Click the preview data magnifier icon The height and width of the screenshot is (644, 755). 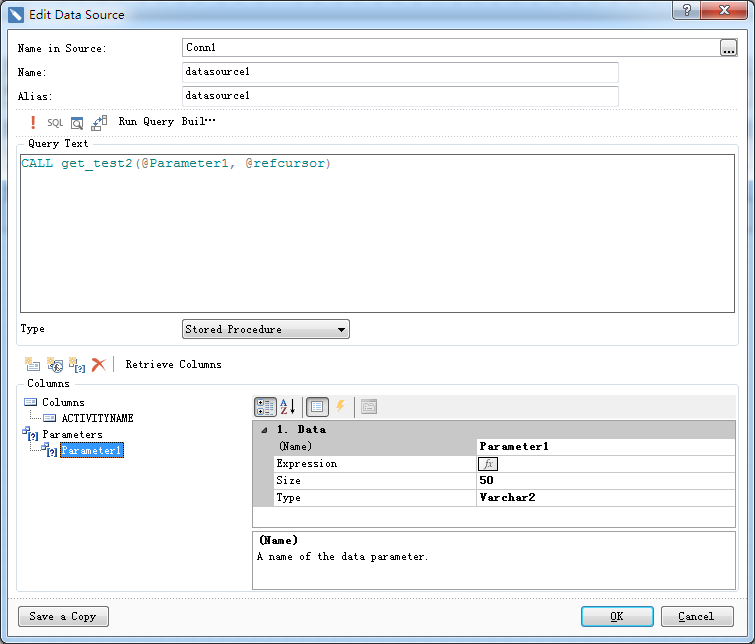[x=77, y=122]
